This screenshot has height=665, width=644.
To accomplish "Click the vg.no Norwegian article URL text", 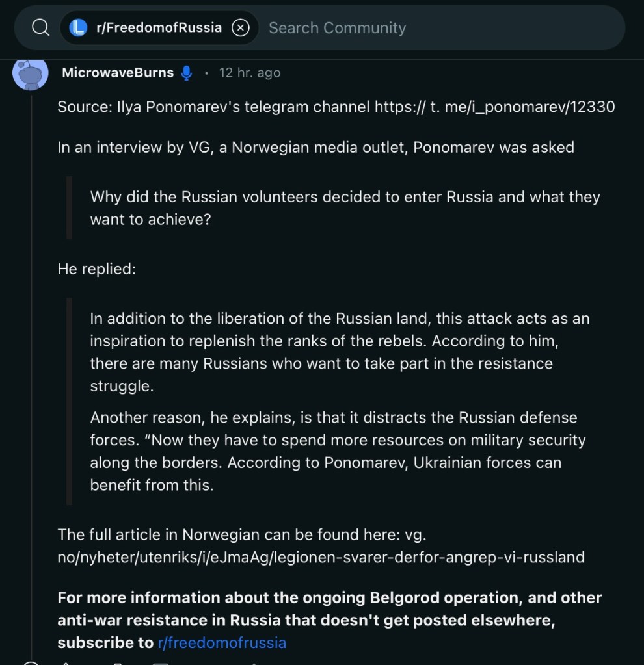I will [x=321, y=557].
